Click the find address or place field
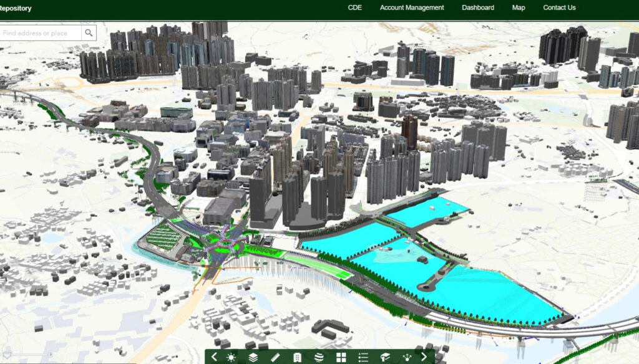639x364 pixels. pos(41,33)
